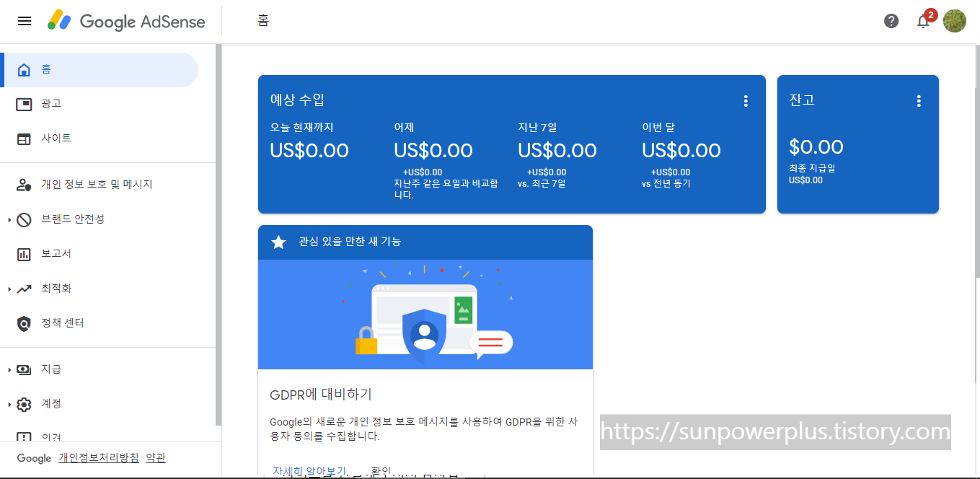Click the star icon next to 관심 있을 만한 새 기능
Screen dimensions: 980x479
click(278, 242)
